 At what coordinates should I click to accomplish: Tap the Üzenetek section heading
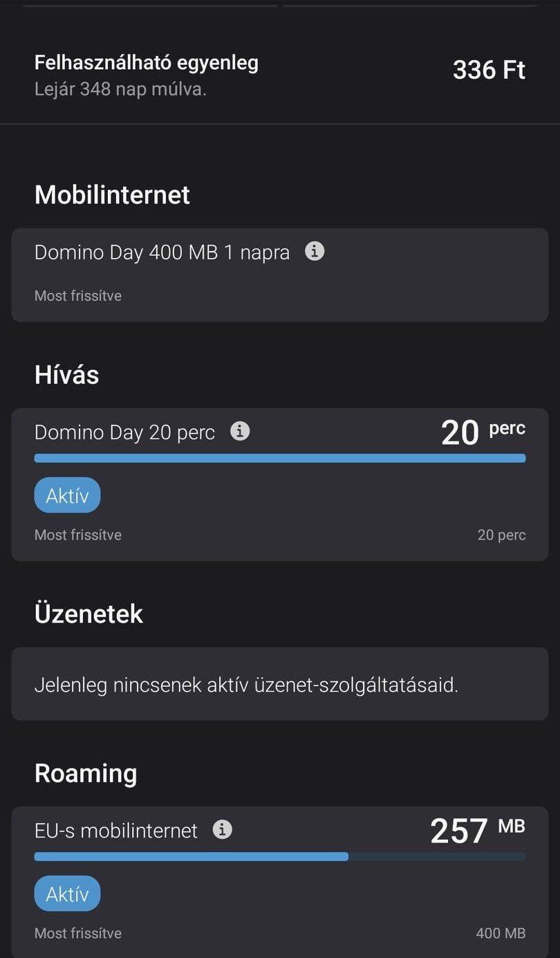88,614
